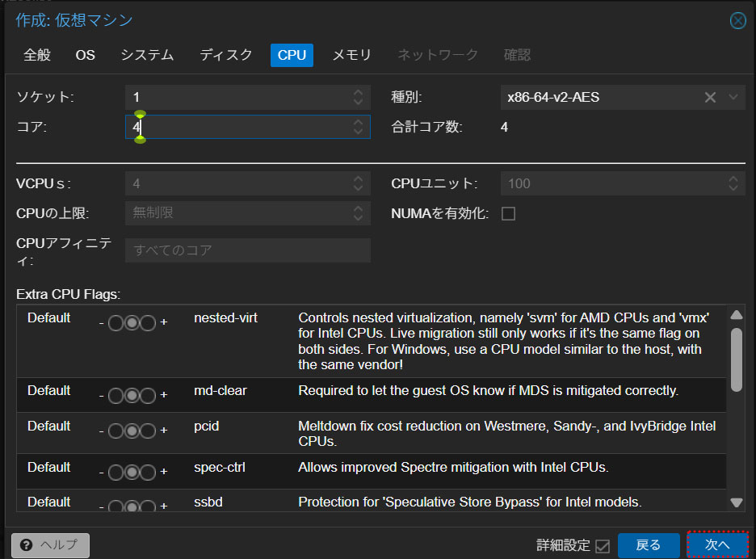Screen dimensions: 756x559
Task: Switch to the メモリ tab
Action: pyautogui.click(x=351, y=55)
